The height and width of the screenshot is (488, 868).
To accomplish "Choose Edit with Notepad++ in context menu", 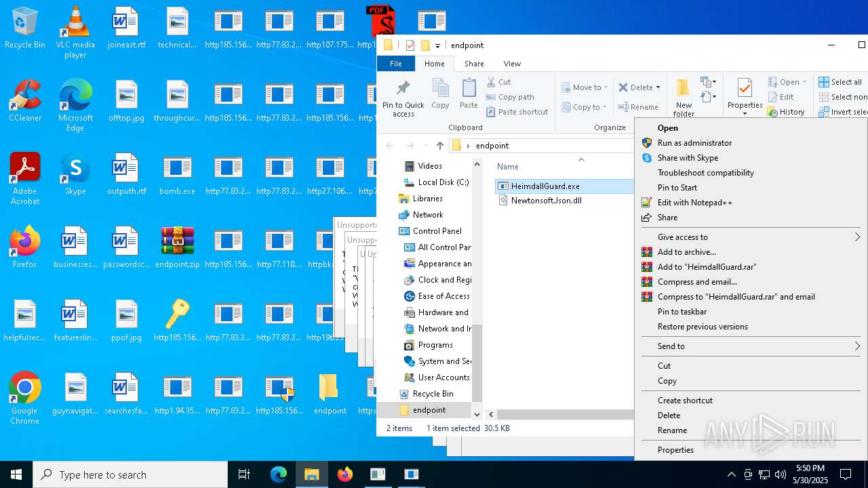I will (751, 203).
